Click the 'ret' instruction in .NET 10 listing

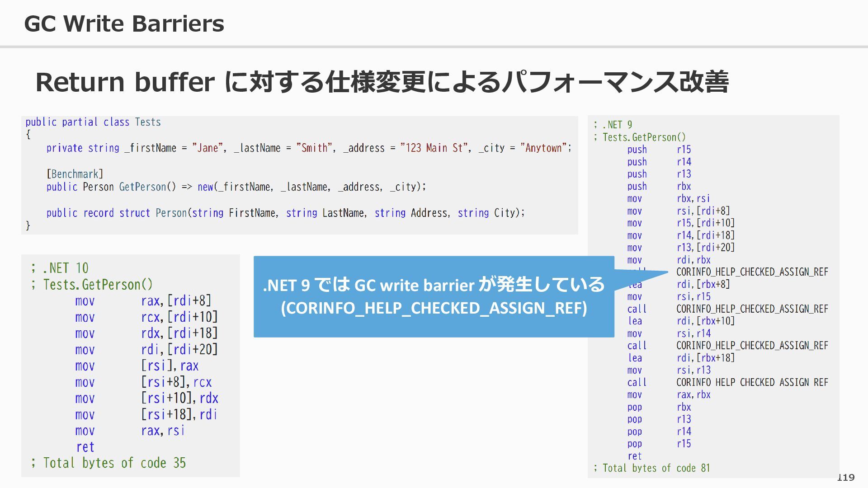(x=85, y=447)
